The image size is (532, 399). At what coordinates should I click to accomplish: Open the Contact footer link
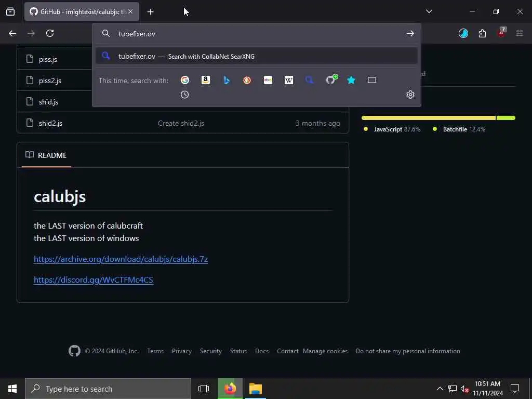coord(288,351)
